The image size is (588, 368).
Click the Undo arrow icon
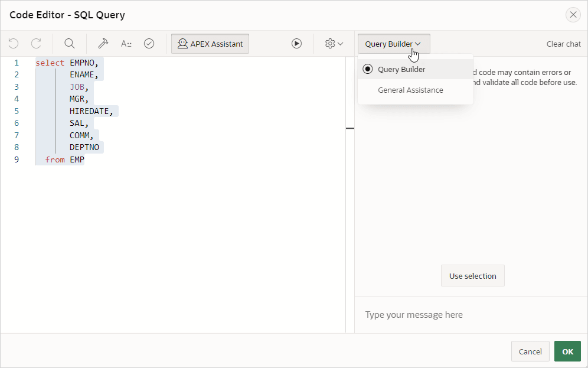(x=14, y=44)
